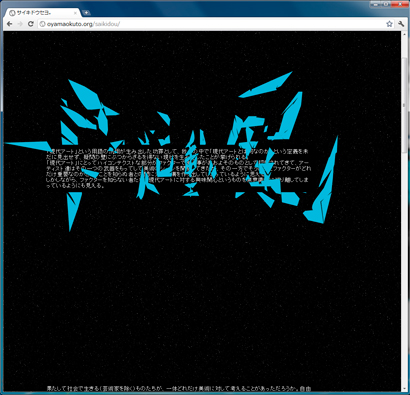
Task: Open a new tab with the plus button
Action: 86,13
